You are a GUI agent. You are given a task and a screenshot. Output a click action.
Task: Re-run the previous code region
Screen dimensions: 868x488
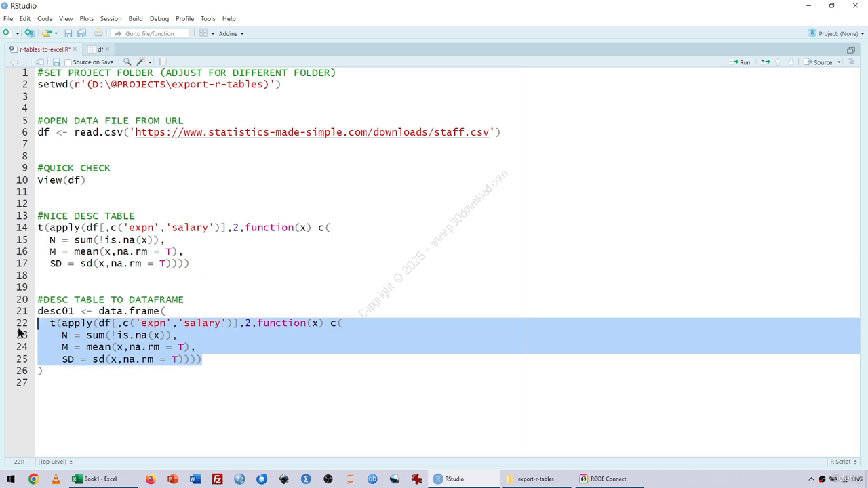[765, 62]
